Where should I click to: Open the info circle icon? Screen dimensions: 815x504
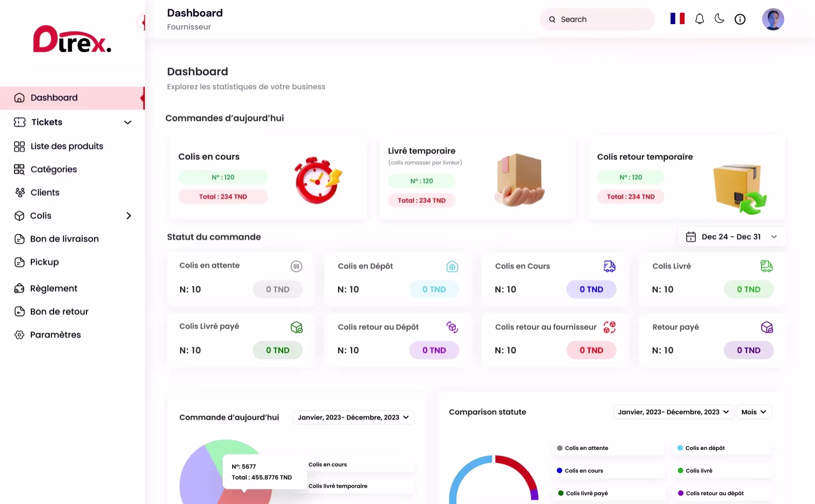tap(740, 19)
